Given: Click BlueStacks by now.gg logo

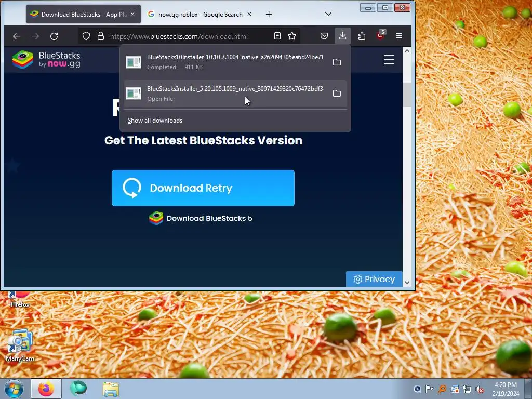Looking at the screenshot, I should coord(46,60).
